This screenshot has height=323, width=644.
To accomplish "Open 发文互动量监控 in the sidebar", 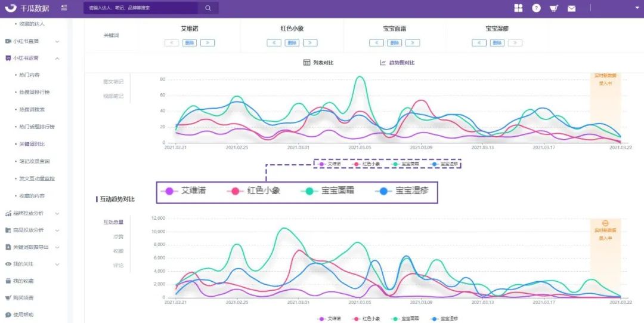I will point(37,179).
